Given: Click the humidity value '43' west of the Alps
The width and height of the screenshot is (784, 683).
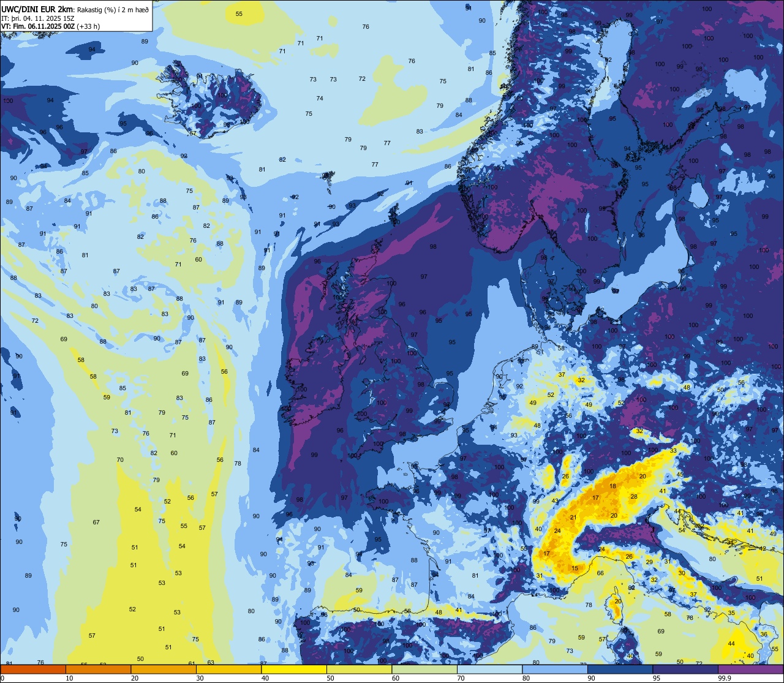Looking at the screenshot, I should 555,501.
